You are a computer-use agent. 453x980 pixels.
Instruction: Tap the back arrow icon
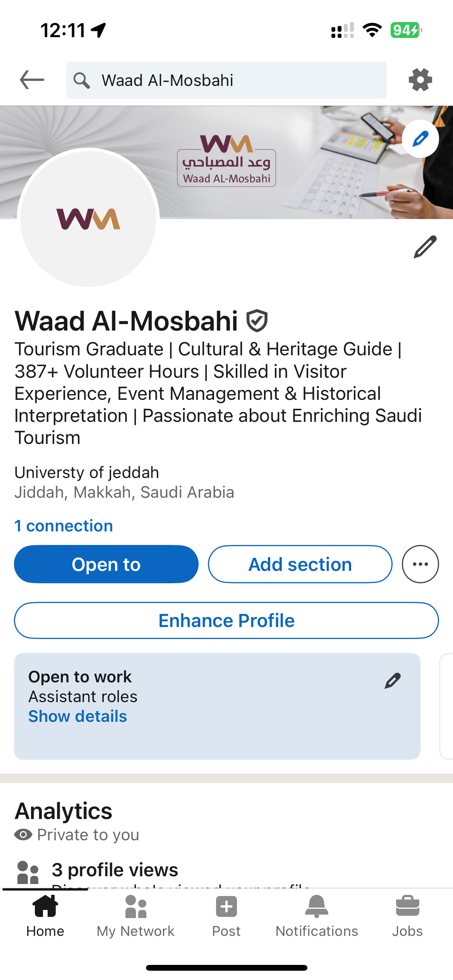(32, 80)
